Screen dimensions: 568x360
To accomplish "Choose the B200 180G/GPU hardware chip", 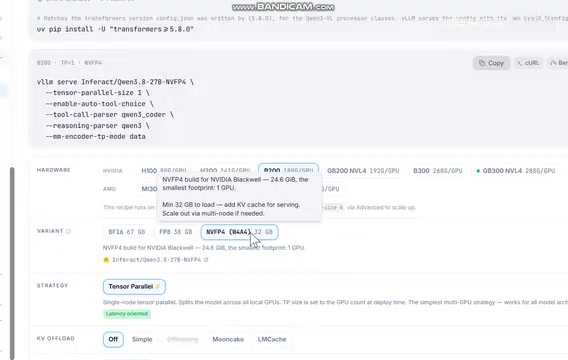I will tap(288, 170).
